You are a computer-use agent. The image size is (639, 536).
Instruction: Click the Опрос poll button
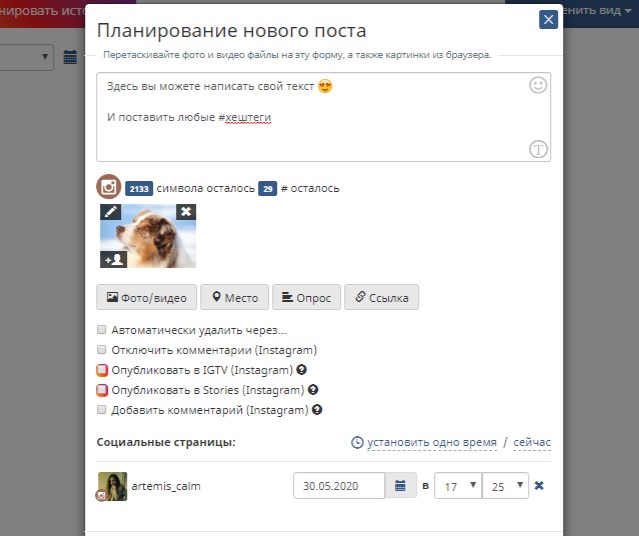306,297
